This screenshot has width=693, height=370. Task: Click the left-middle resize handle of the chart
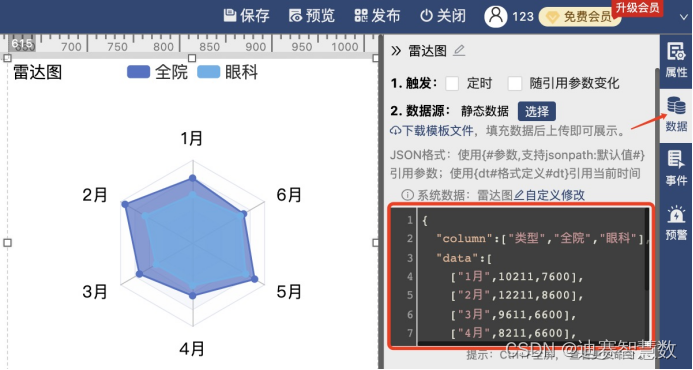(x=7, y=243)
